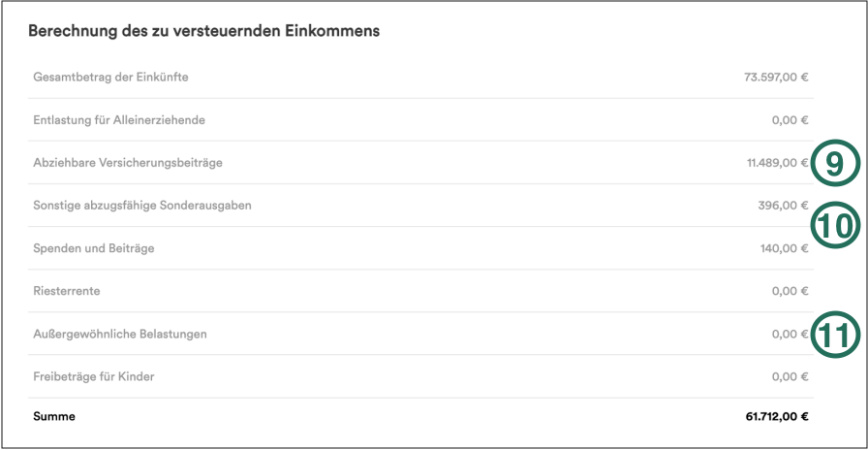Image resolution: width=868 pixels, height=450 pixels.
Task: Click the circled number 9 marker
Action: pyautogui.click(x=834, y=164)
